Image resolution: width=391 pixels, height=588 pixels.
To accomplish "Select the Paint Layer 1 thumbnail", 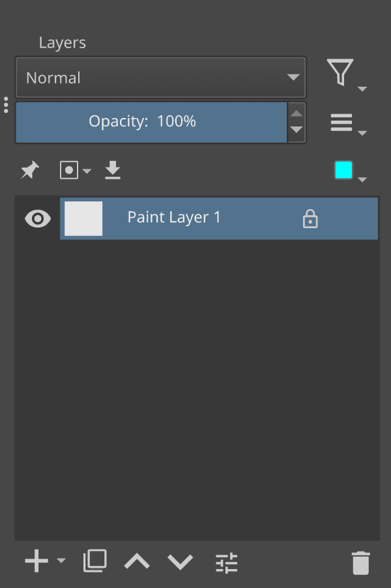I will (x=83, y=218).
